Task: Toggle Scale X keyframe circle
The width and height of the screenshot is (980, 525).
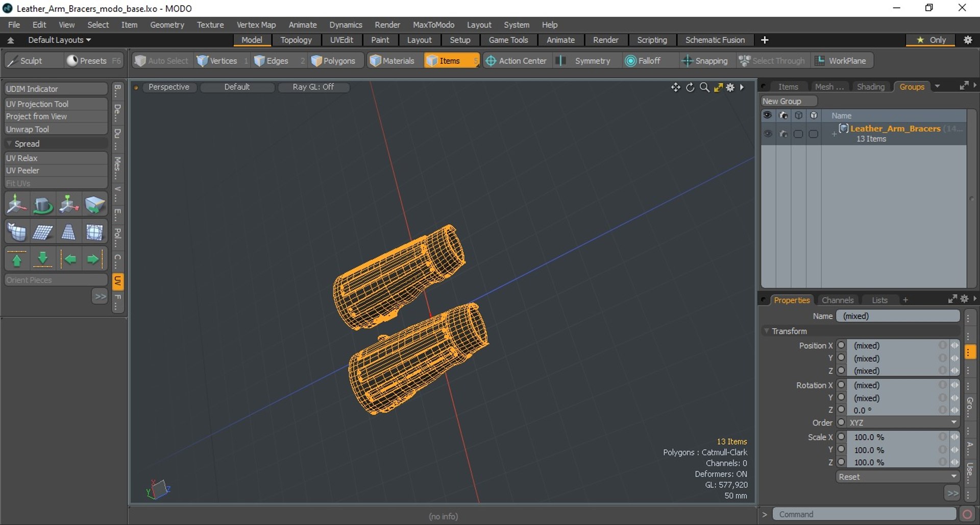Action: [x=841, y=437]
